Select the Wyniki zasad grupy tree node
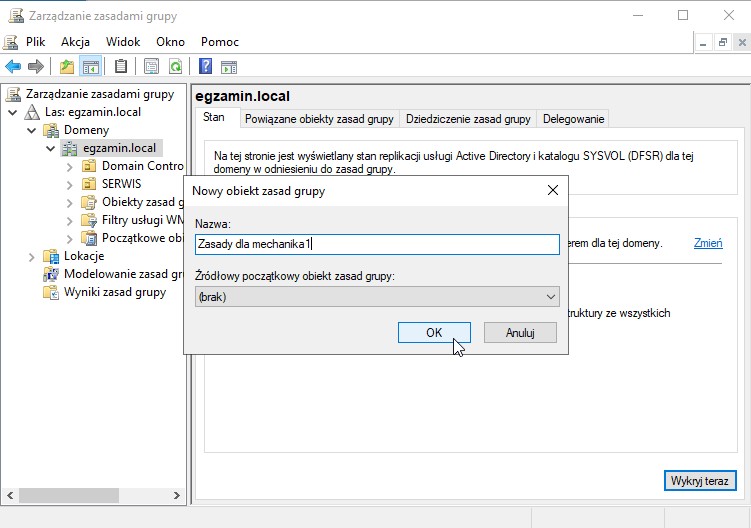 pos(115,292)
